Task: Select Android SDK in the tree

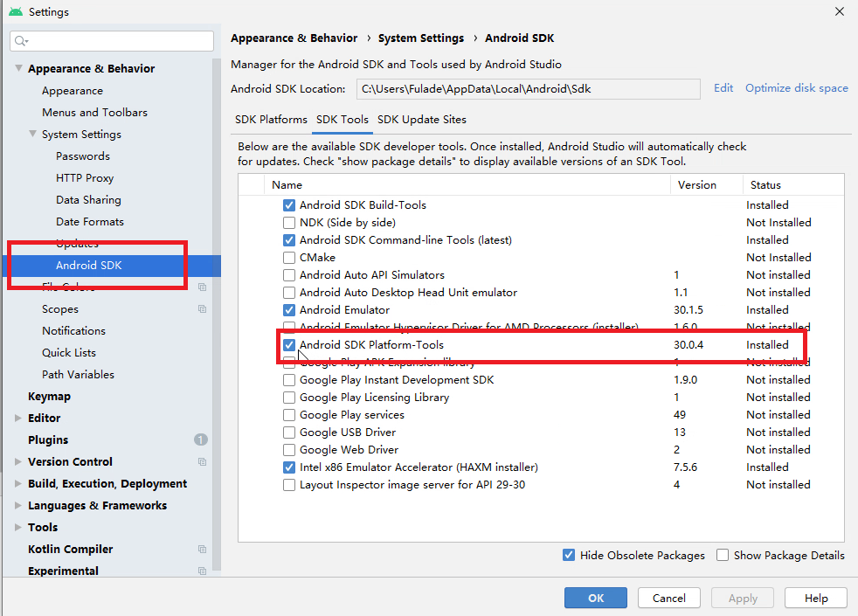Action: click(112, 266)
